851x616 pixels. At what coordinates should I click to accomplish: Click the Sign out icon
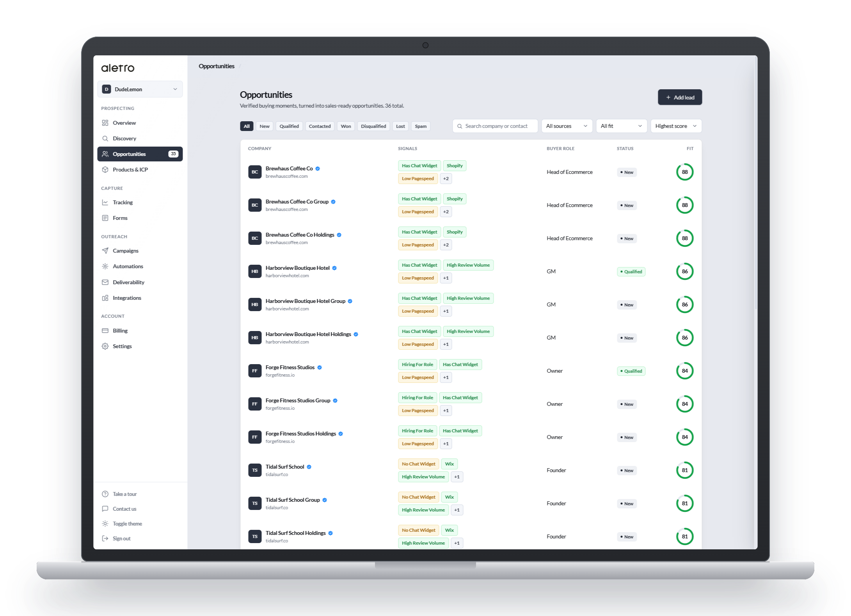click(x=105, y=538)
